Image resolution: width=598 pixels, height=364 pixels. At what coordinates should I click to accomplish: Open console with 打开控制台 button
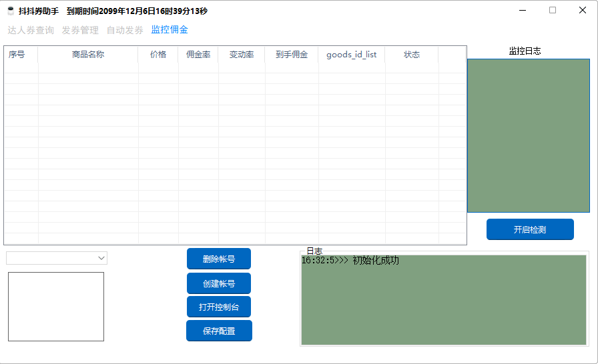pos(219,307)
